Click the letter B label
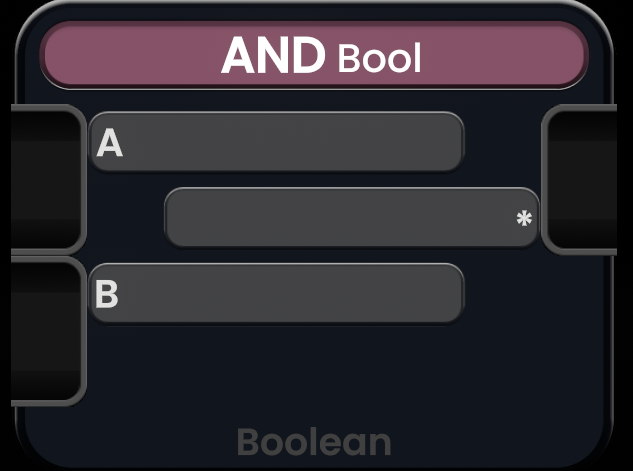Viewport: 633px width, 471px height. click(107, 295)
